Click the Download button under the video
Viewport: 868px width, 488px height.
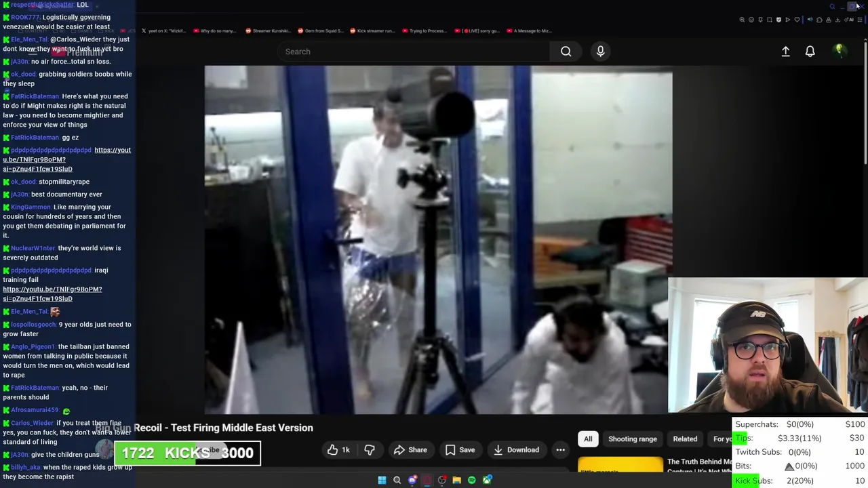coord(515,450)
